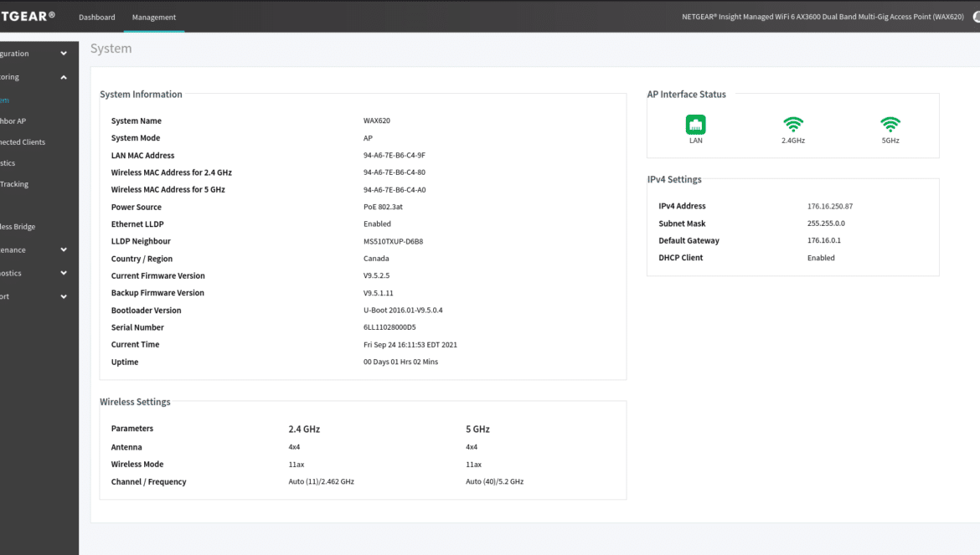Click the Ethernet LLDP label
Viewport: 980px width, 555px height.
pyautogui.click(x=137, y=224)
